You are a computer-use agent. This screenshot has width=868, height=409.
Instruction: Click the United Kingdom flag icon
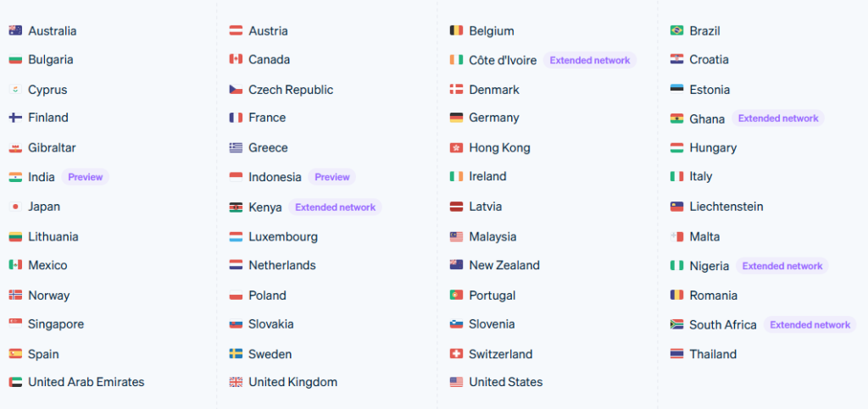(x=236, y=383)
